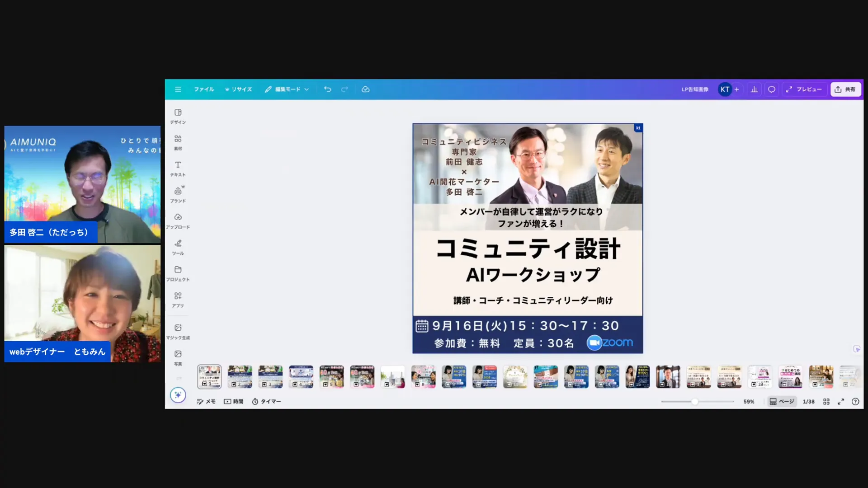
Task: Open the メモ notes
Action: pos(206,401)
